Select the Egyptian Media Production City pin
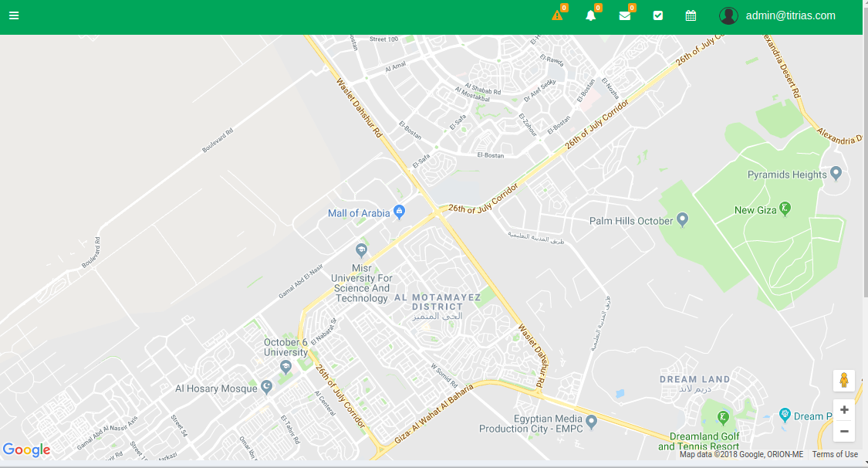 tap(591, 422)
